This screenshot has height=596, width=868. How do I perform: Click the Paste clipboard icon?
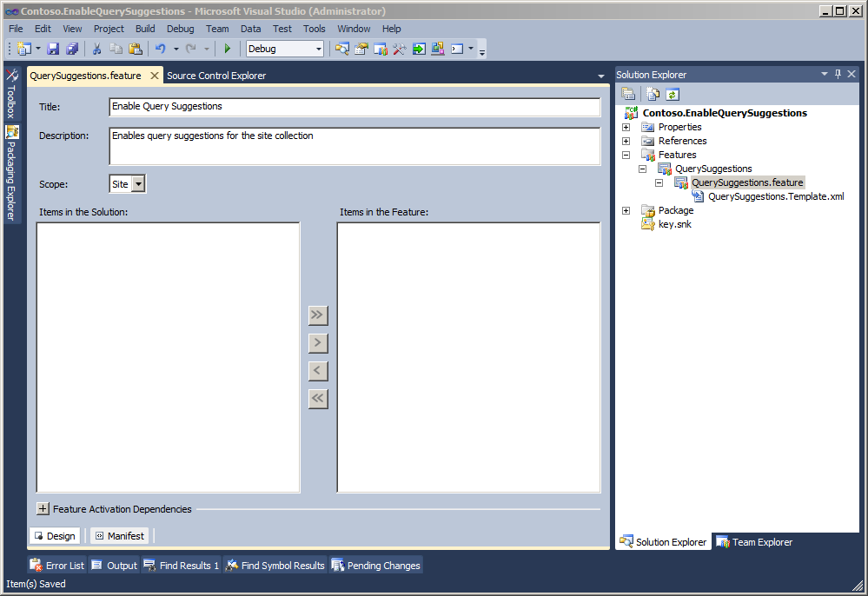pyautogui.click(x=135, y=49)
